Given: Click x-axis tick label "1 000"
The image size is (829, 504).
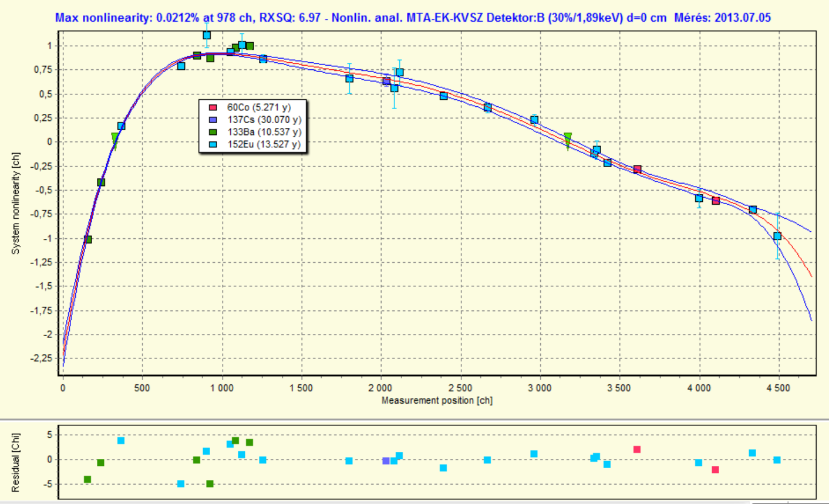Looking at the screenshot, I should click(x=221, y=388).
